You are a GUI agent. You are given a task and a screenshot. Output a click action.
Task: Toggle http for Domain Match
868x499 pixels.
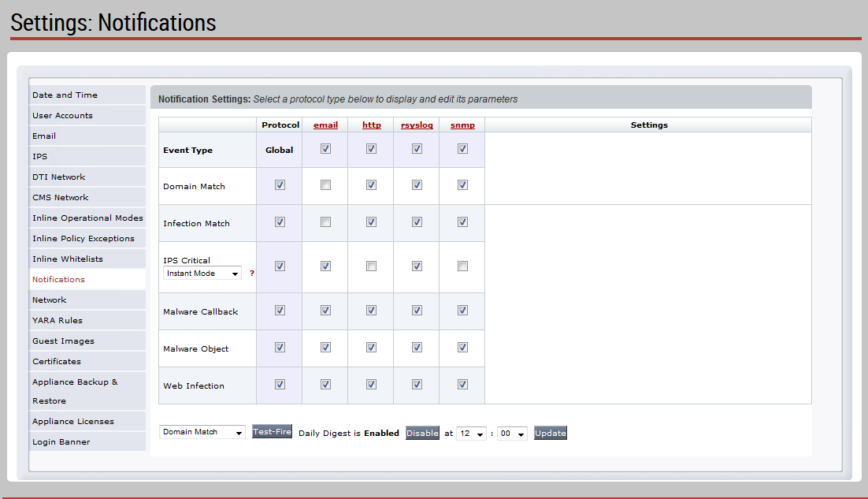coord(372,185)
